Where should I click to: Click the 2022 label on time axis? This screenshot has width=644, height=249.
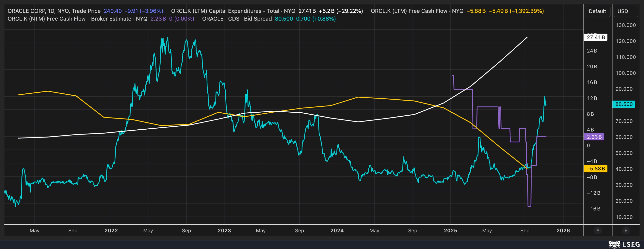point(111,230)
